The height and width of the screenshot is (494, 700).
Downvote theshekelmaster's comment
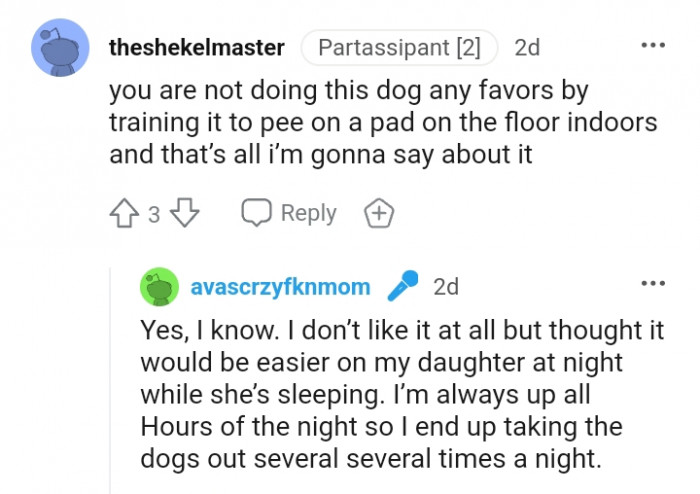click(x=187, y=213)
